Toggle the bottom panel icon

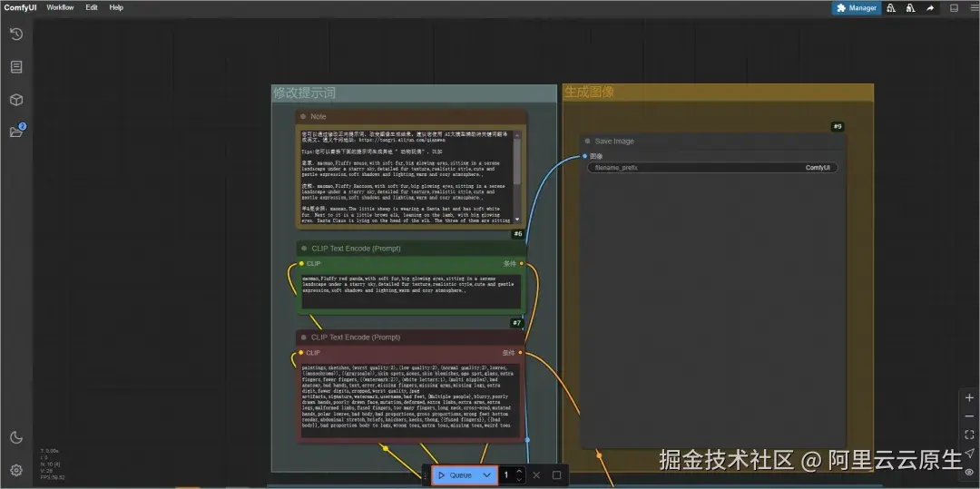[x=955, y=8]
